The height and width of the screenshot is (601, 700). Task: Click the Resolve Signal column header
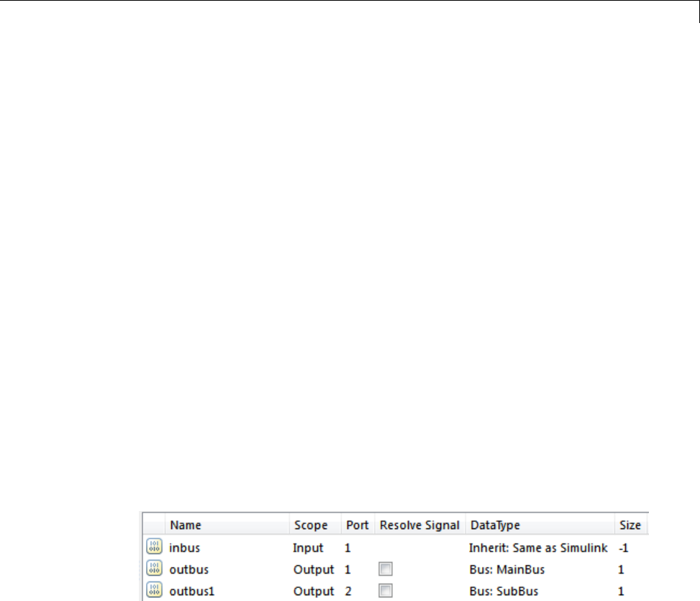tap(419, 524)
